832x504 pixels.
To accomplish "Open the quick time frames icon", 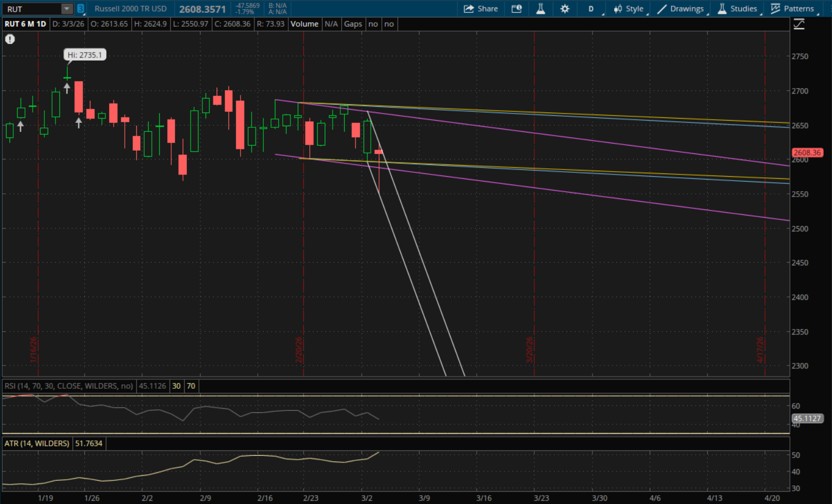I will click(517, 9).
